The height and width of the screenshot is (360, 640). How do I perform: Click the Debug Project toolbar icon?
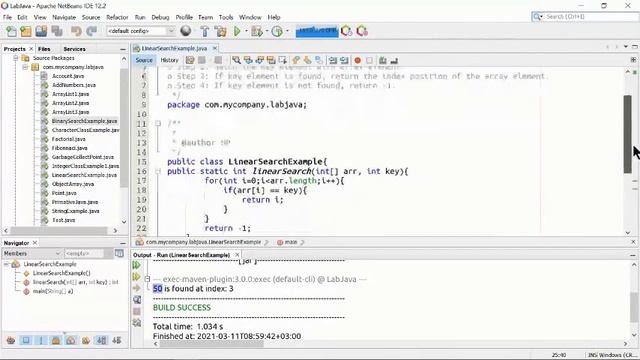pyautogui.click(x=257, y=31)
